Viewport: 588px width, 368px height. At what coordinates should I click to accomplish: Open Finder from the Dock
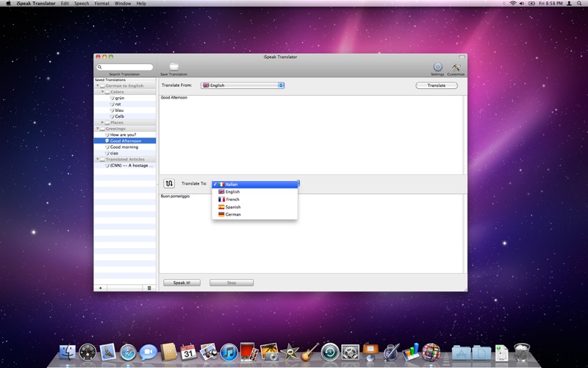(x=68, y=353)
